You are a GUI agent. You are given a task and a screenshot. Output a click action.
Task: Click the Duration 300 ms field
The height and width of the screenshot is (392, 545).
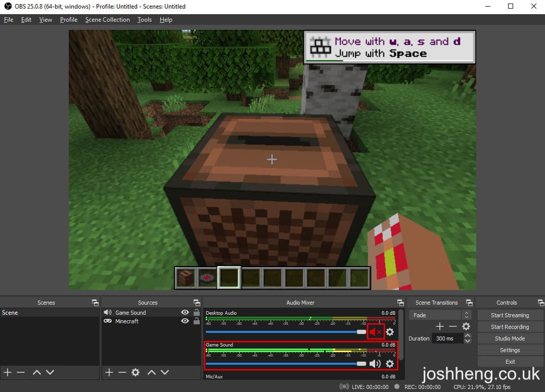pyautogui.click(x=447, y=338)
